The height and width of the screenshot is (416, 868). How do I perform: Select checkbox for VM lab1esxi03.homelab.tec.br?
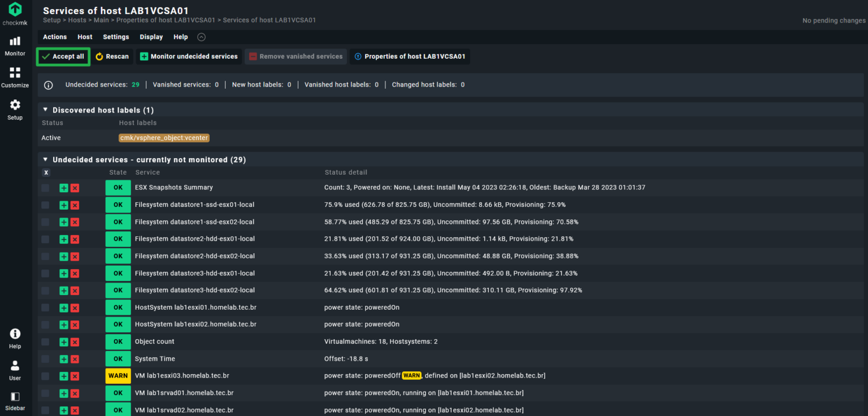pyautogui.click(x=45, y=376)
